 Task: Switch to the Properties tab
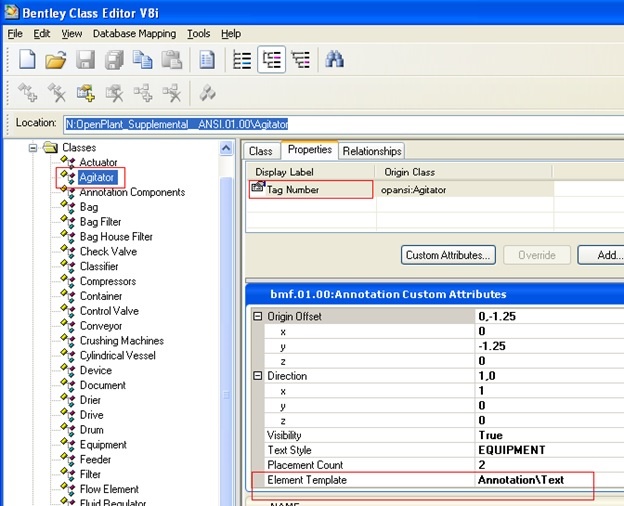click(310, 150)
